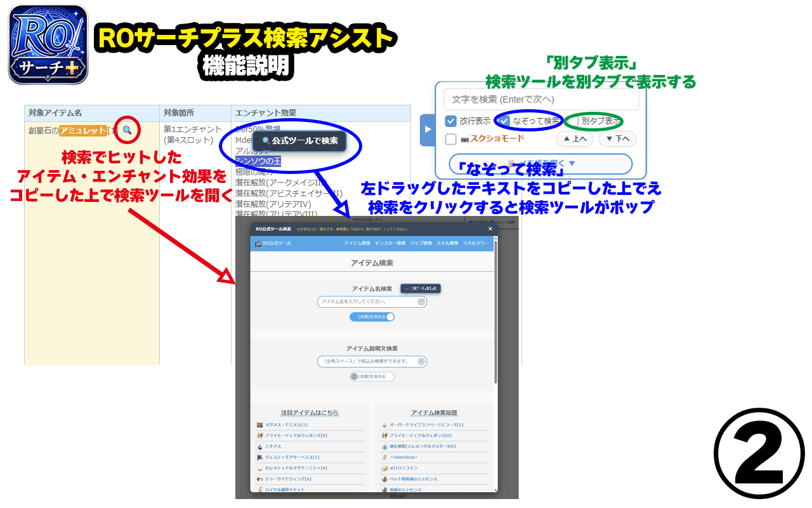Click the セレスティアルマグナニミティ item icon
Screen dimensions: 812x508
[x=259, y=468]
